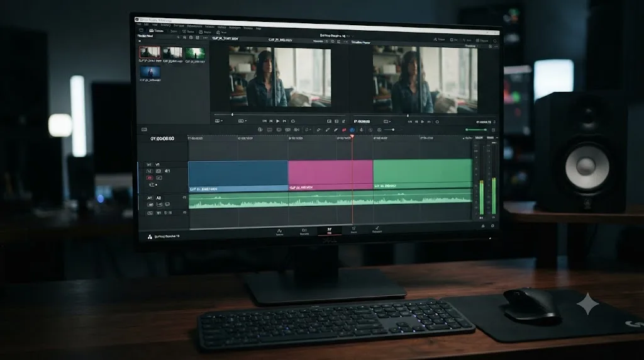Click the icon at the far-right end of the edit toolbar
The height and width of the screenshot is (360, 644).
(x=493, y=130)
